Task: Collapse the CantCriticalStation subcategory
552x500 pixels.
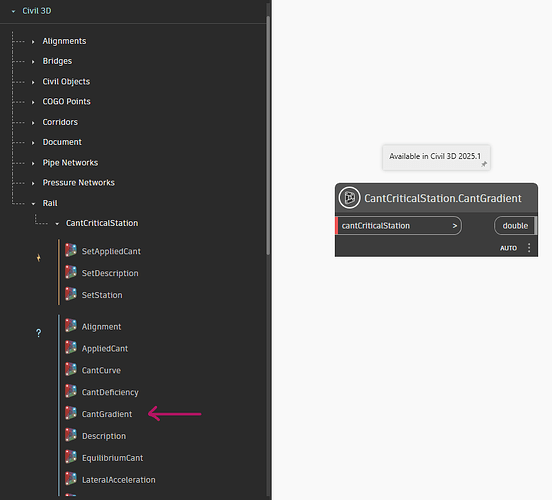Action: 57,224
